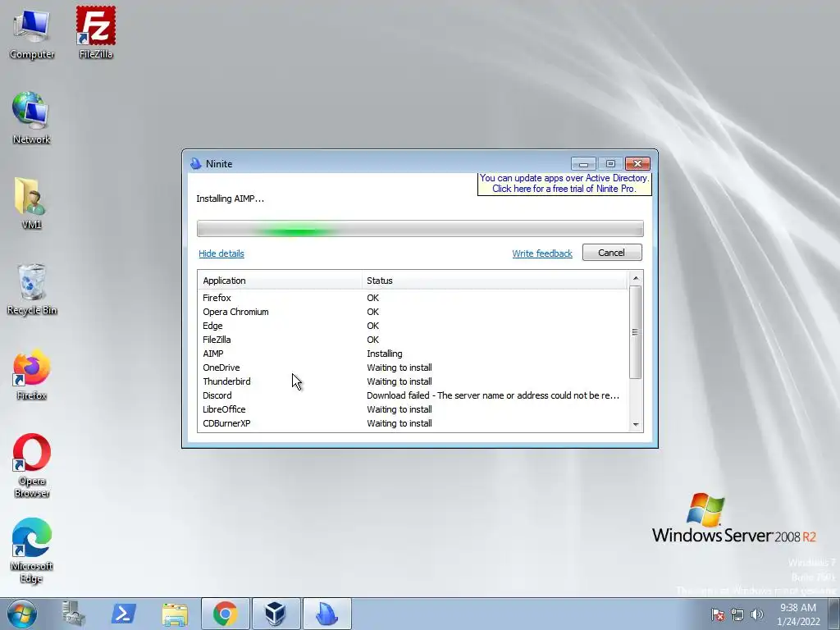
Task: Open the Ninite Pro free trial banner
Action: (x=564, y=183)
